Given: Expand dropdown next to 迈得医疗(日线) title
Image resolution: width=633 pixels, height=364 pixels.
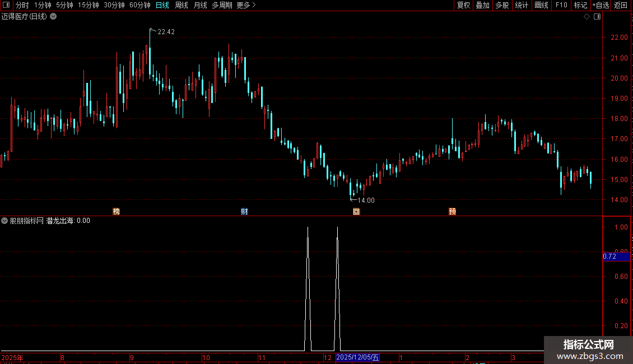Looking at the screenshot, I should (x=53, y=17).
